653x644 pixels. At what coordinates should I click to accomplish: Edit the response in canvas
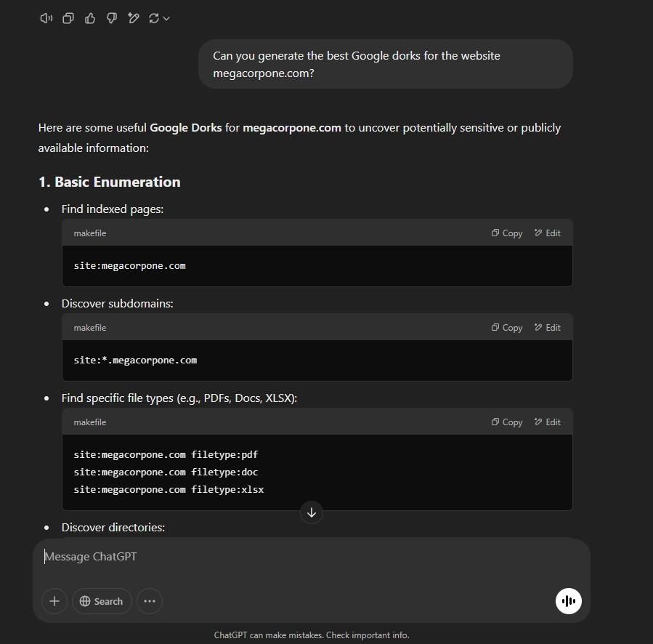(134, 18)
